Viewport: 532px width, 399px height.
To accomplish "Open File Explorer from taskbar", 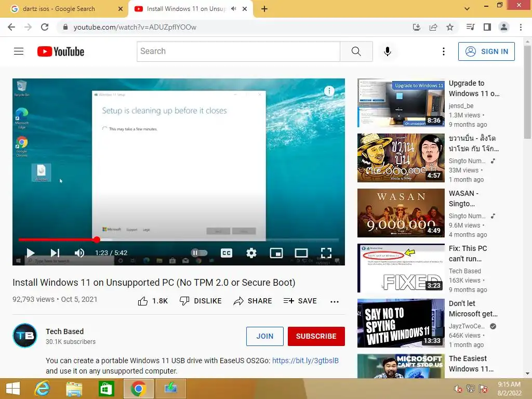I will (74, 389).
